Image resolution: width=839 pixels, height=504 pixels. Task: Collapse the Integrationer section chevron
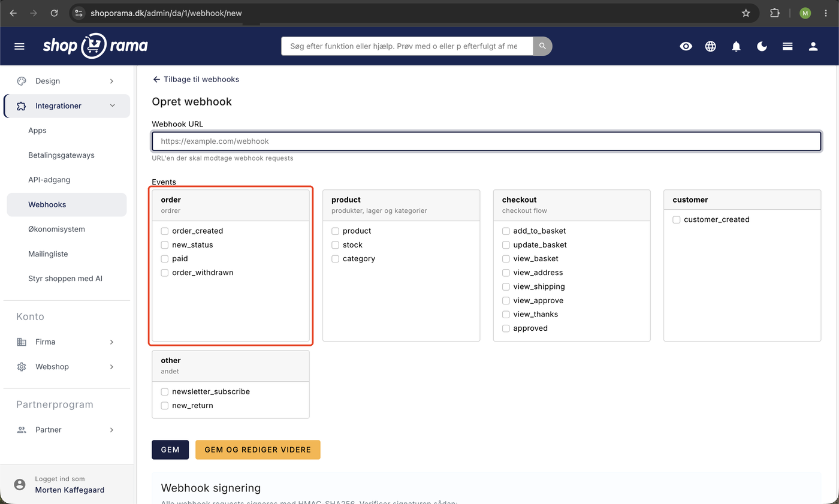pyautogui.click(x=112, y=106)
